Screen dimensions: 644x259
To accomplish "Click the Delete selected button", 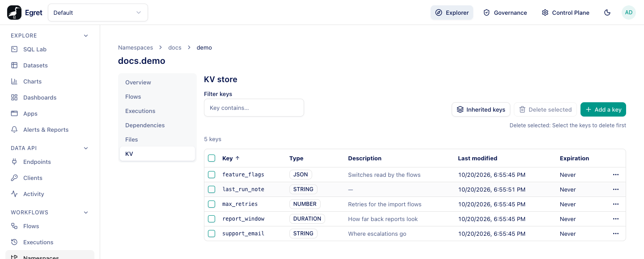I will pyautogui.click(x=545, y=109).
